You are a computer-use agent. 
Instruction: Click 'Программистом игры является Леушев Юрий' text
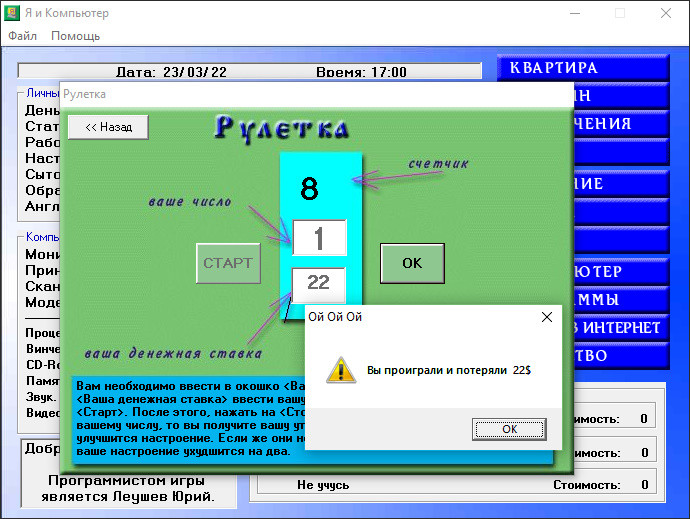[128, 489]
